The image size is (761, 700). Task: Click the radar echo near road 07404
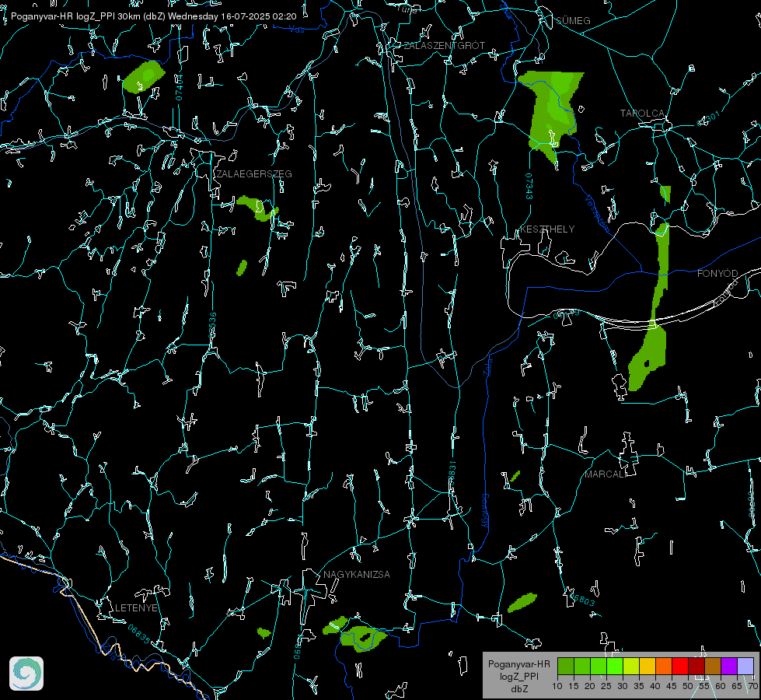(144, 77)
